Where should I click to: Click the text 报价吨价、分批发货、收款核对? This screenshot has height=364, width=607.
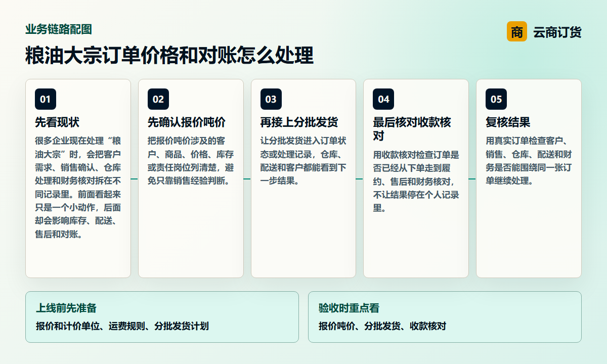click(x=382, y=326)
